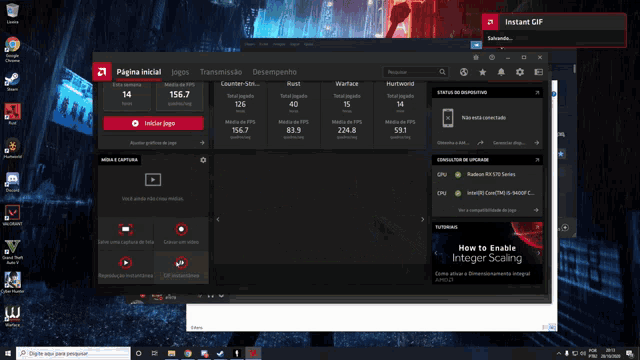Open Mídia e Captura settings gear
640x360 pixels.
pos(203,160)
